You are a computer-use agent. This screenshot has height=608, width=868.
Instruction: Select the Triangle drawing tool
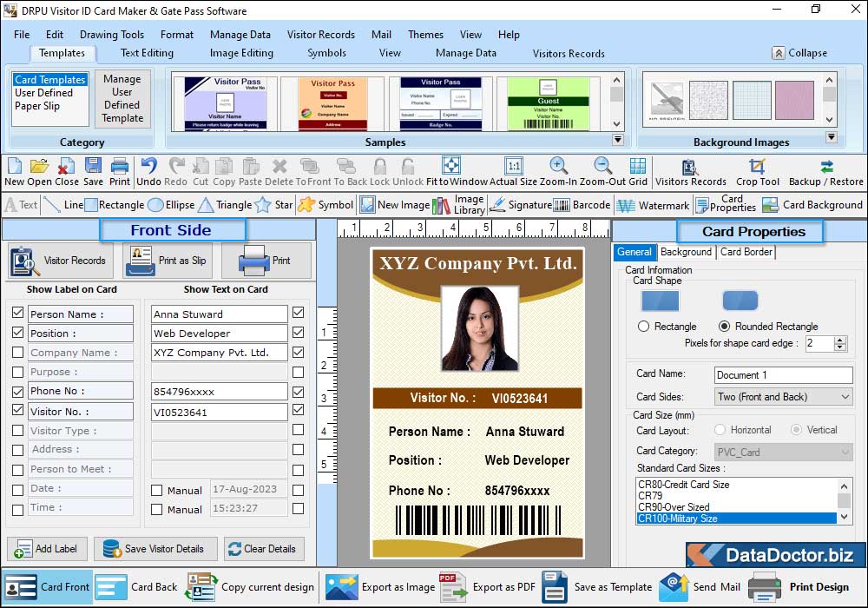(x=225, y=205)
